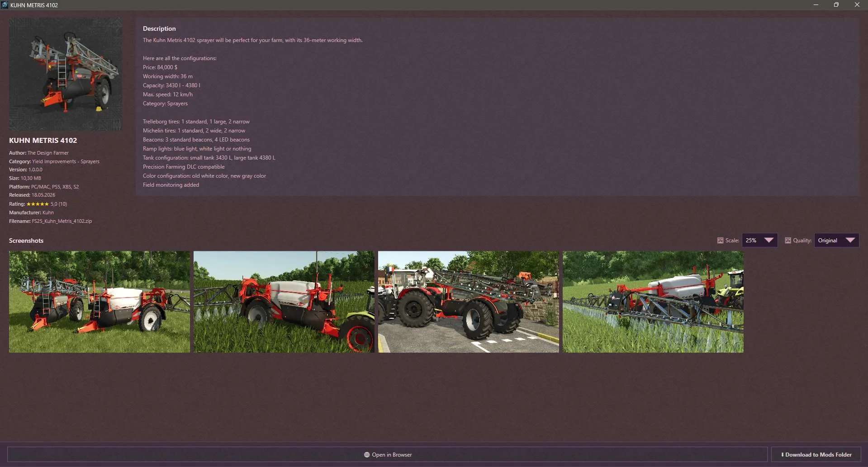868x467 pixels.
Task: Click category Yield Improvements - Sprayers
Action: pyautogui.click(x=66, y=161)
